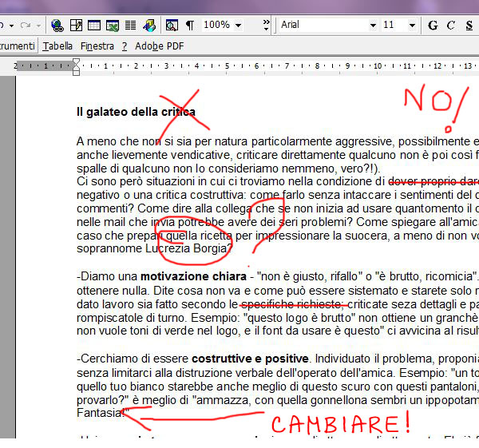
Task: Open the Adobe PDF menu
Action: [159, 46]
